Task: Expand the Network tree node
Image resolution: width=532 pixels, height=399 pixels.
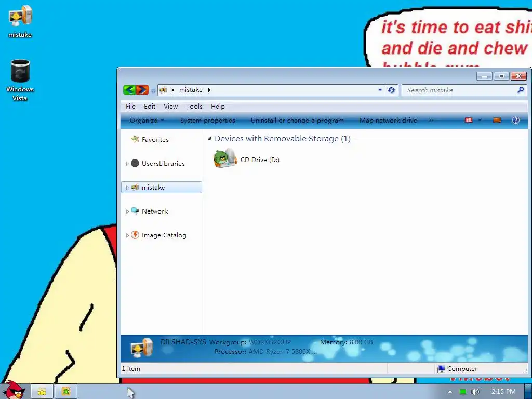Action: click(127, 212)
